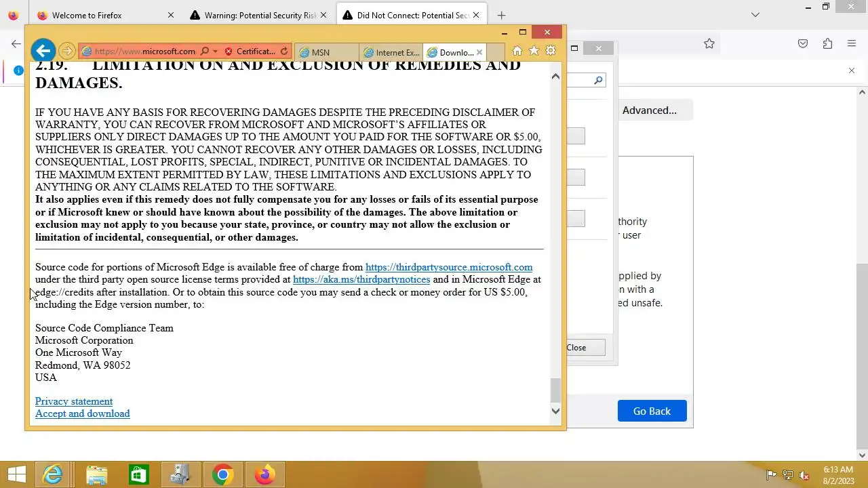
Task: Click IE scrollbar down arrow
Action: click(x=555, y=411)
